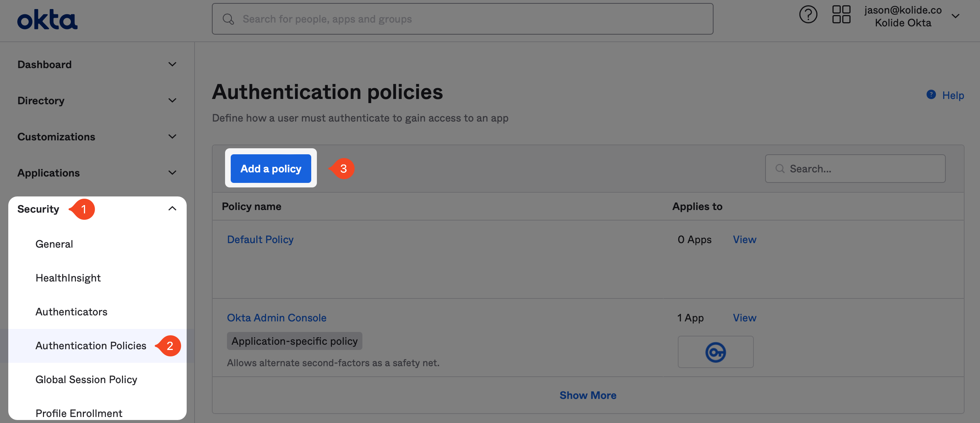The image size is (980, 423).
Task: Open Directory in the sidebar
Action: point(41,101)
